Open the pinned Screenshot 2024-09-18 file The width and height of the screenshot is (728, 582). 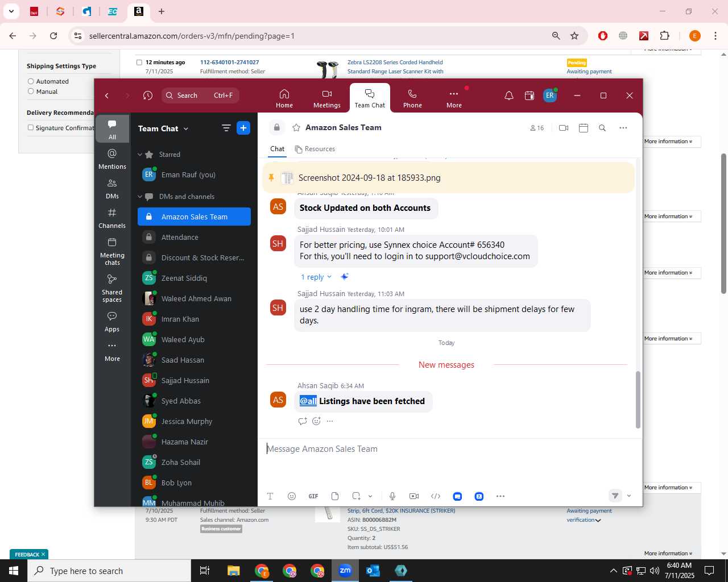coord(370,178)
